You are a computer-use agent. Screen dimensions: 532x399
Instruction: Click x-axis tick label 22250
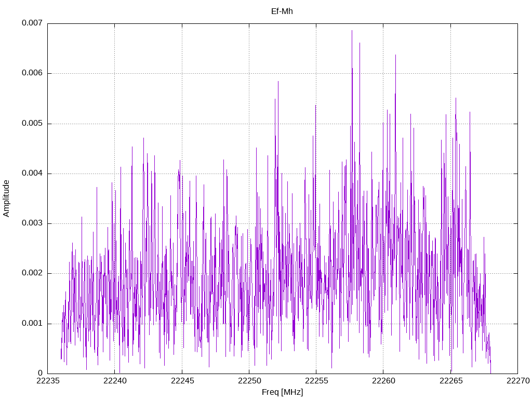click(x=249, y=381)
